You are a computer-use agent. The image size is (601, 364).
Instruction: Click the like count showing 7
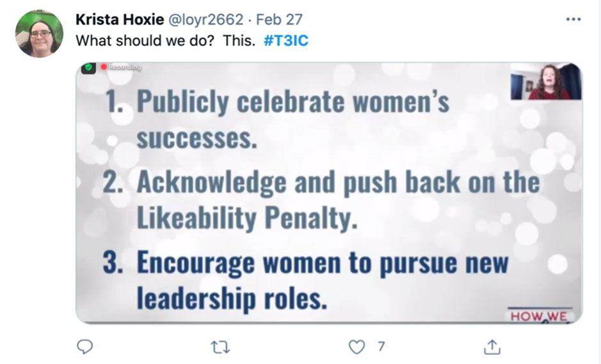click(x=381, y=347)
